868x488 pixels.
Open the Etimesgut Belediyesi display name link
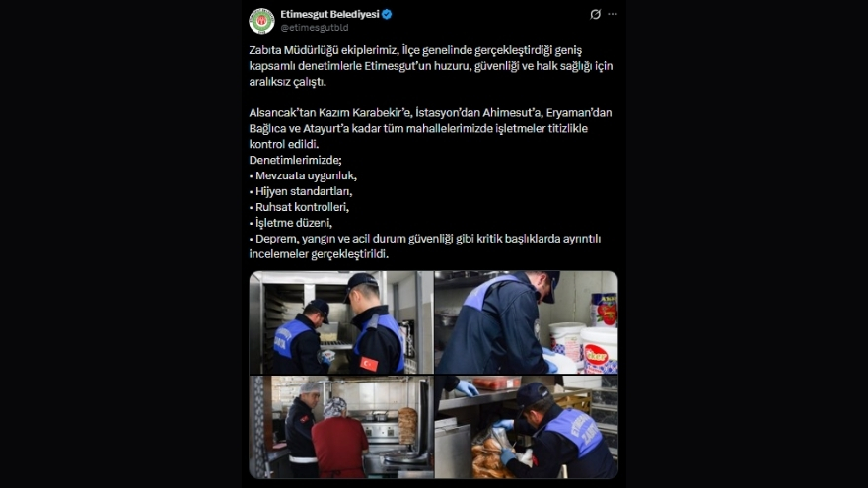329,15
